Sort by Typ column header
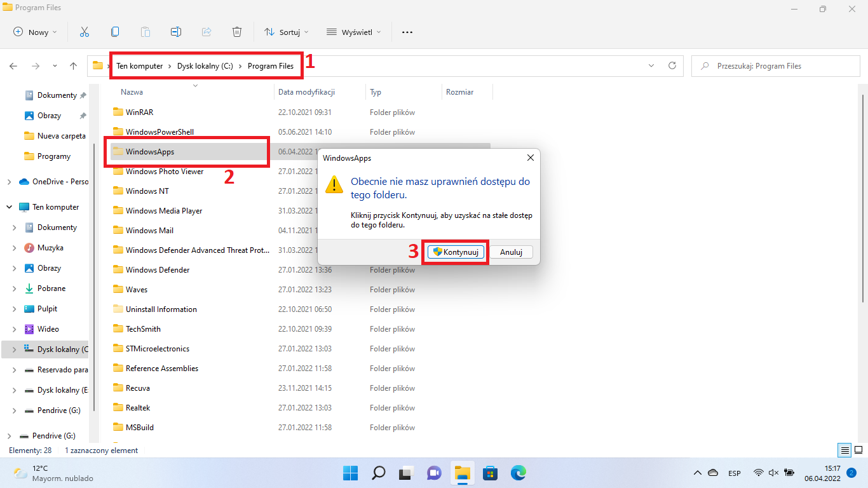 (x=376, y=92)
